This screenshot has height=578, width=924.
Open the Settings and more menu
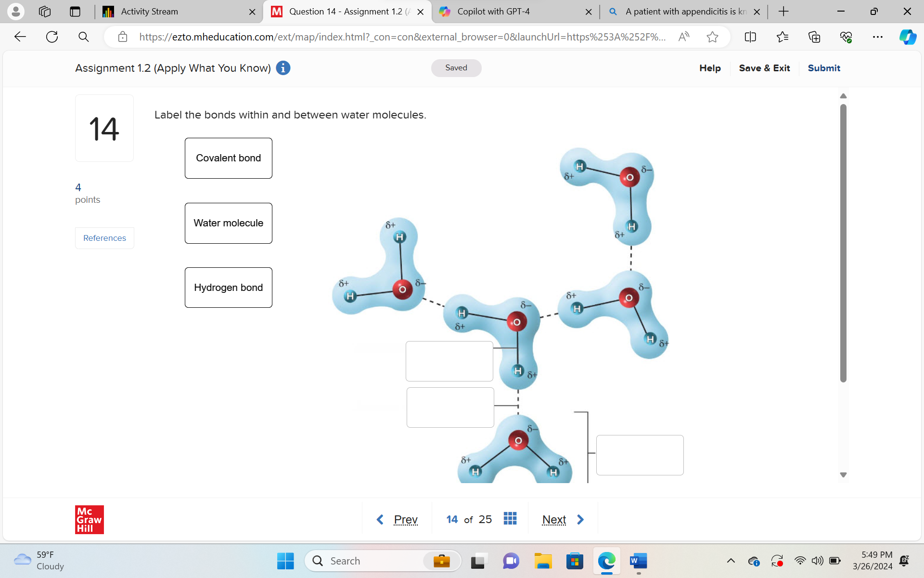point(878,37)
